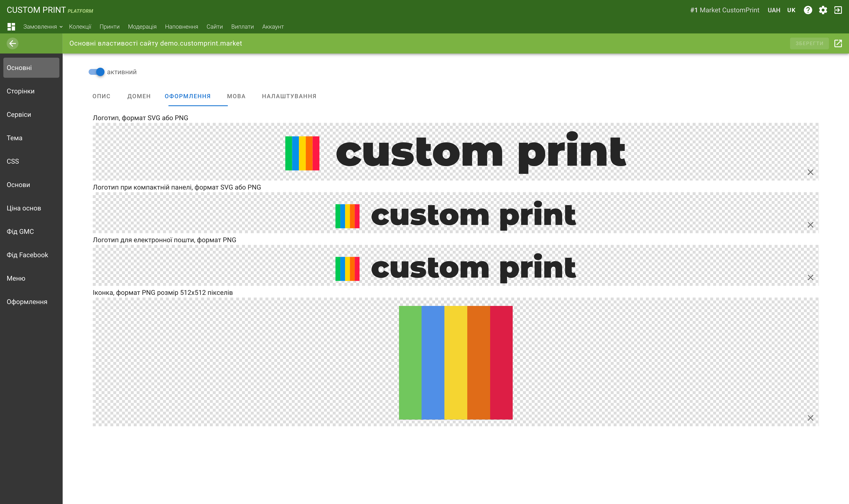This screenshot has width=849, height=504.
Task: Remove the 512x512 icon image
Action: pyautogui.click(x=810, y=418)
